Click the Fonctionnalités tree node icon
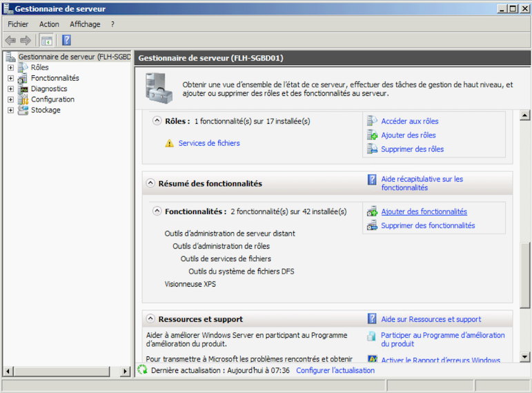 [x=23, y=78]
